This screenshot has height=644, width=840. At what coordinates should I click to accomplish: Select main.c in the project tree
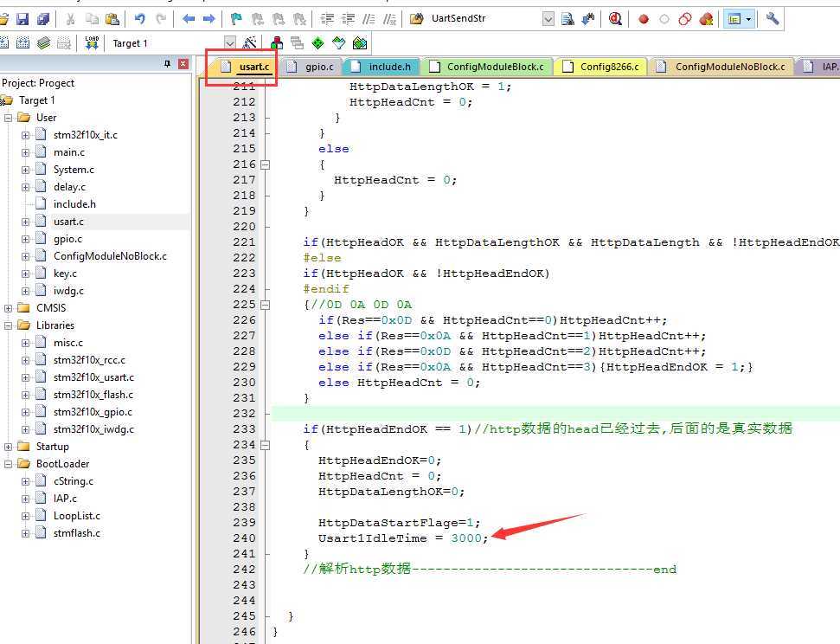point(68,152)
